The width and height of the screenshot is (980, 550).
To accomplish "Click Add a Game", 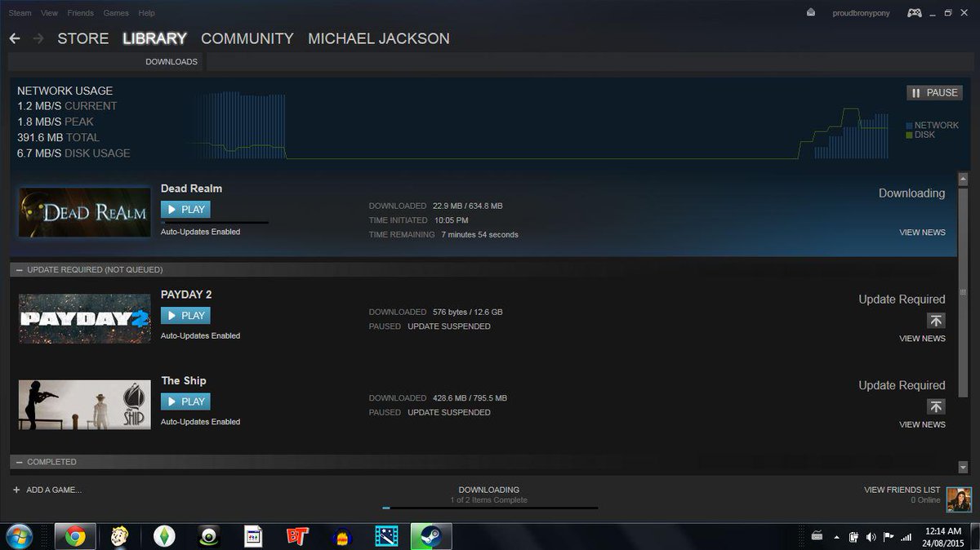I will (x=54, y=490).
